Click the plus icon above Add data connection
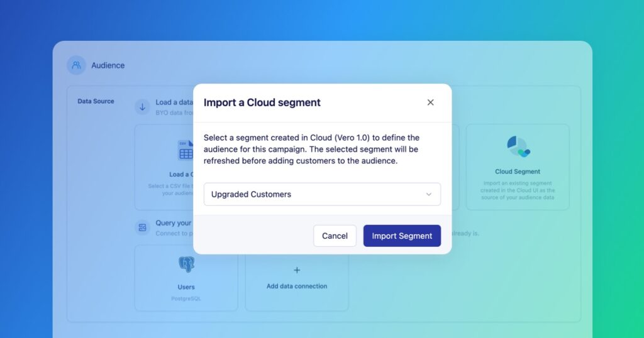The width and height of the screenshot is (644, 338). [297, 270]
